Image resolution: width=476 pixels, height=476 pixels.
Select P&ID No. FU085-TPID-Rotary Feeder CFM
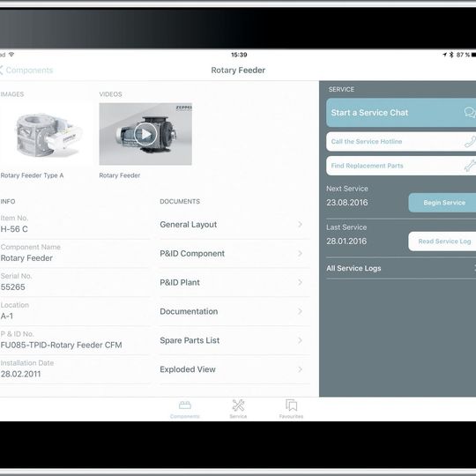point(61,346)
